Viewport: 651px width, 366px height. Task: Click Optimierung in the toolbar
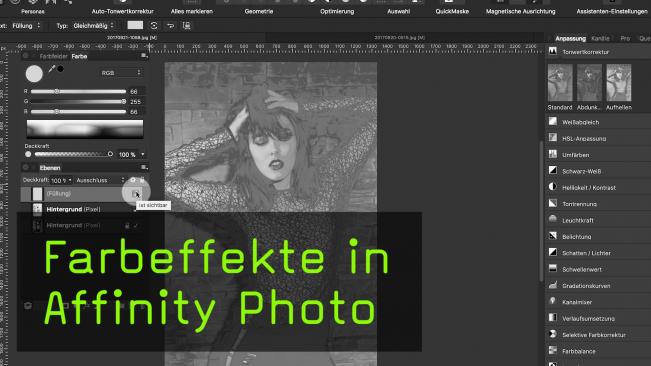337,11
